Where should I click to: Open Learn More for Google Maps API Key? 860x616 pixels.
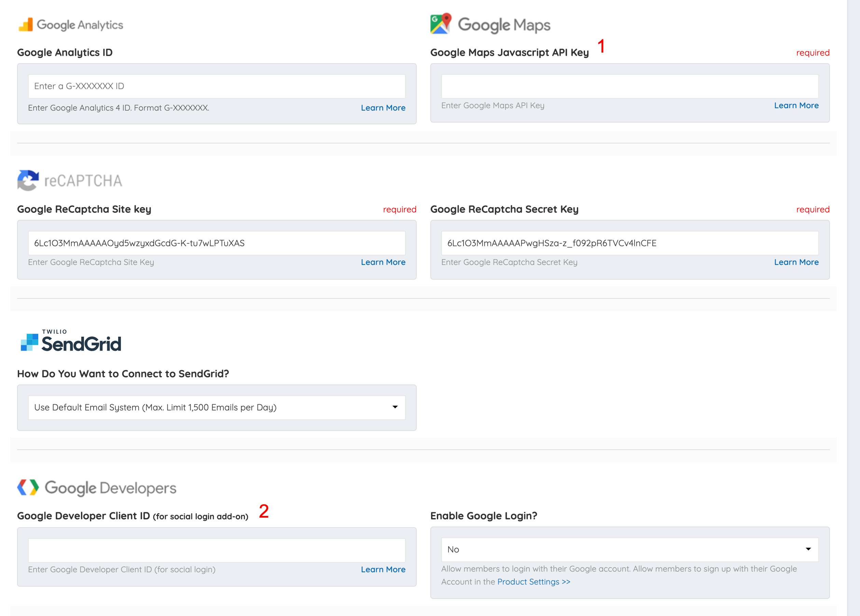pyautogui.click(x=796, y=106)
